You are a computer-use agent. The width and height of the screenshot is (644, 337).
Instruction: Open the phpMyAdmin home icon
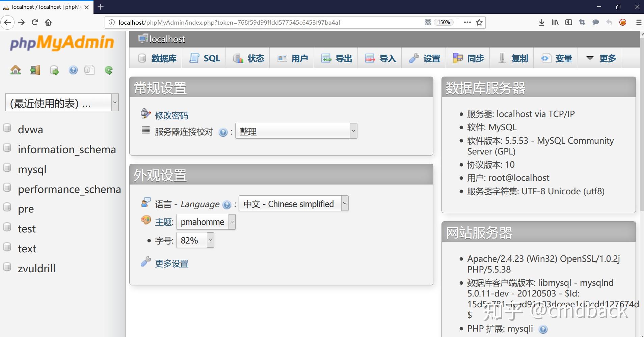[15, 70]
